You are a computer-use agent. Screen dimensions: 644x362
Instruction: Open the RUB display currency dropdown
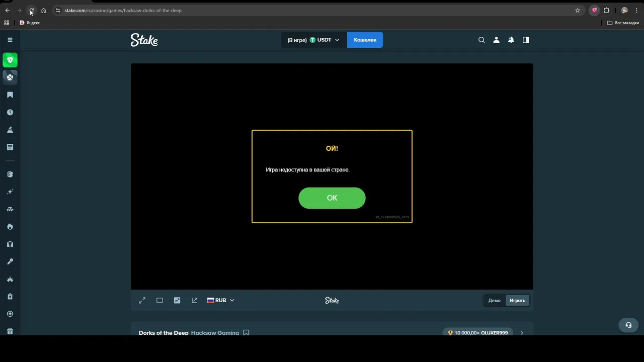(221, 300)
